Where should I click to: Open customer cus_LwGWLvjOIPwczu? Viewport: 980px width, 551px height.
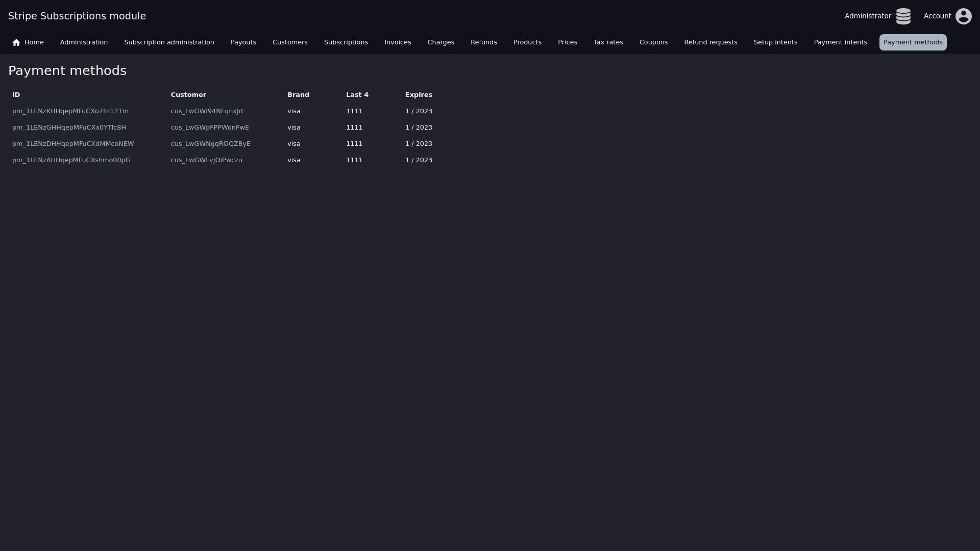206,160
